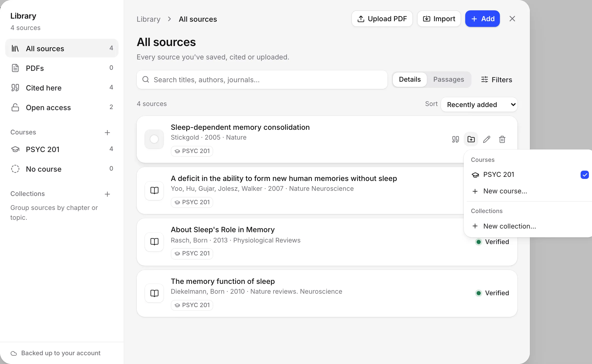Switch to the Passages view
Viewport: 592px width, 364px height.
pos(449,79)
